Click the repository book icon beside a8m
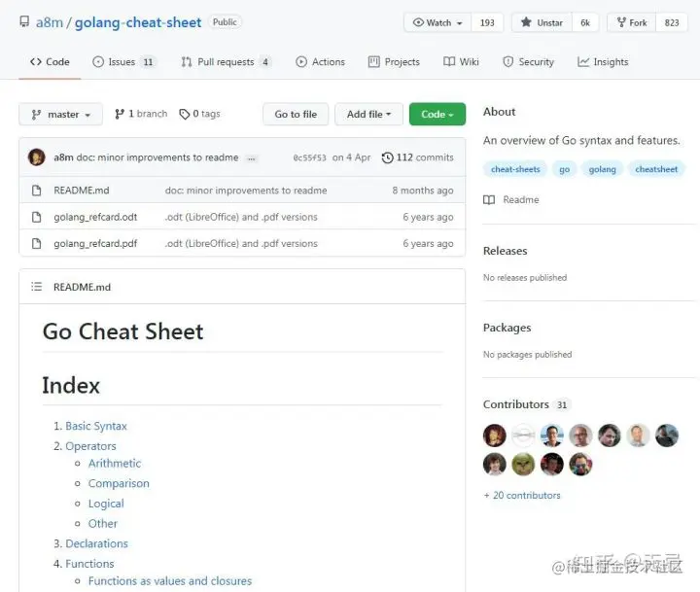Viewport: 700px width, 592px height. (x=24, y=22)
